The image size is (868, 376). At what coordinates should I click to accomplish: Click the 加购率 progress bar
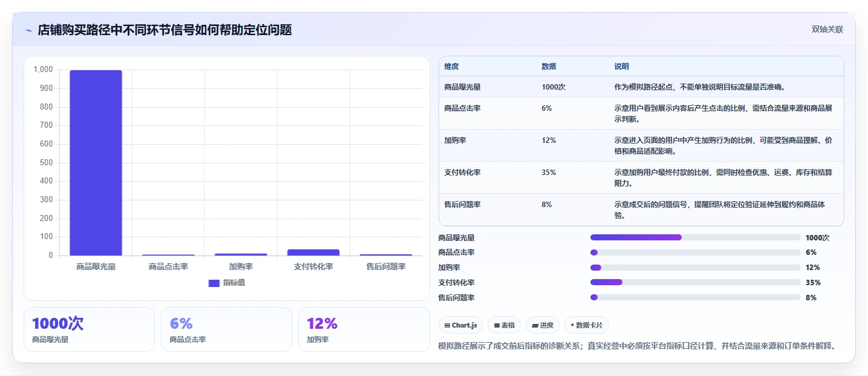(696, 268)
